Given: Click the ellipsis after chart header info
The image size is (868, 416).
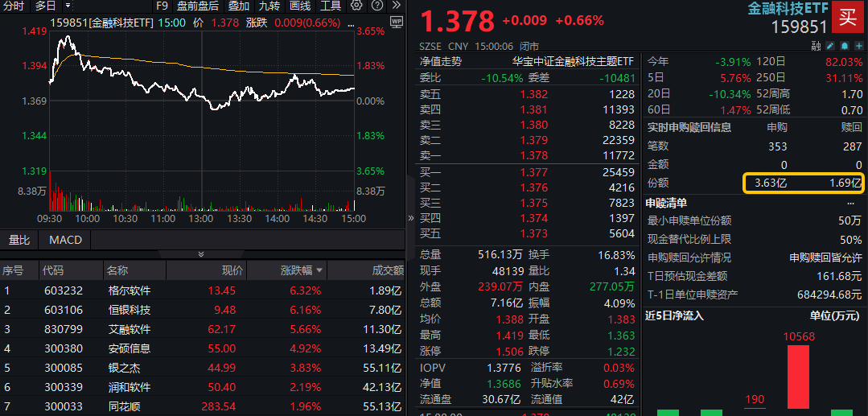Looking at the screenshot, I should [351, 23].
